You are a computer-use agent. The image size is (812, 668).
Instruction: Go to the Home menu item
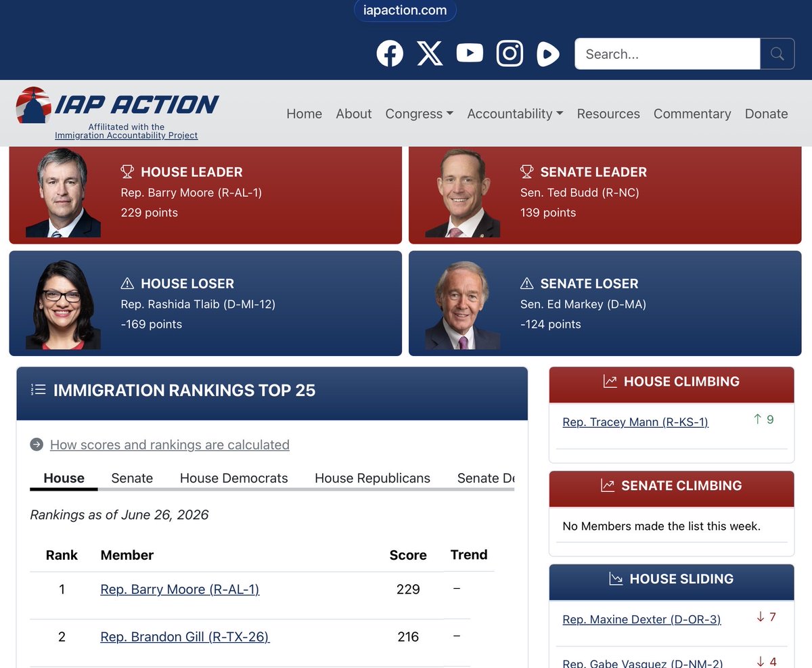pos(304,114)
